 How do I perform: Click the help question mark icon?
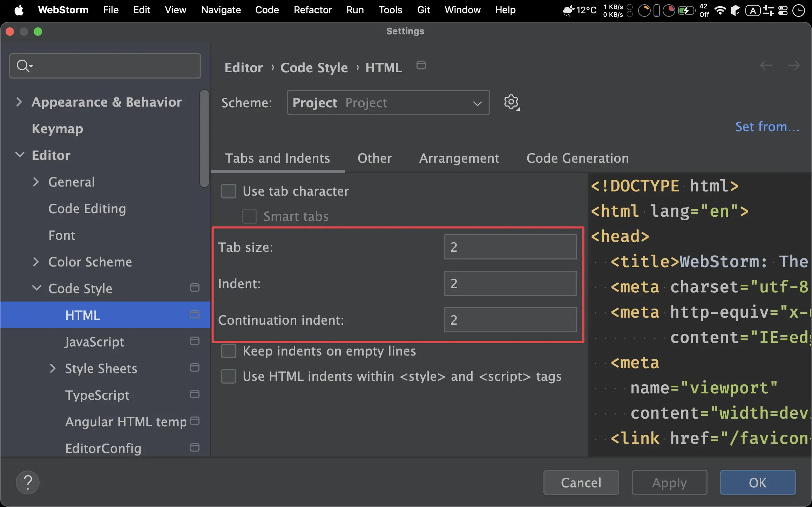[28, 482]
